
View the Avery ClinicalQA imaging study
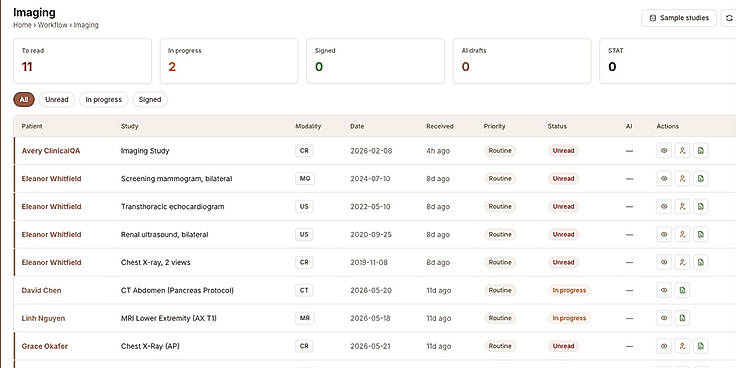664,151
